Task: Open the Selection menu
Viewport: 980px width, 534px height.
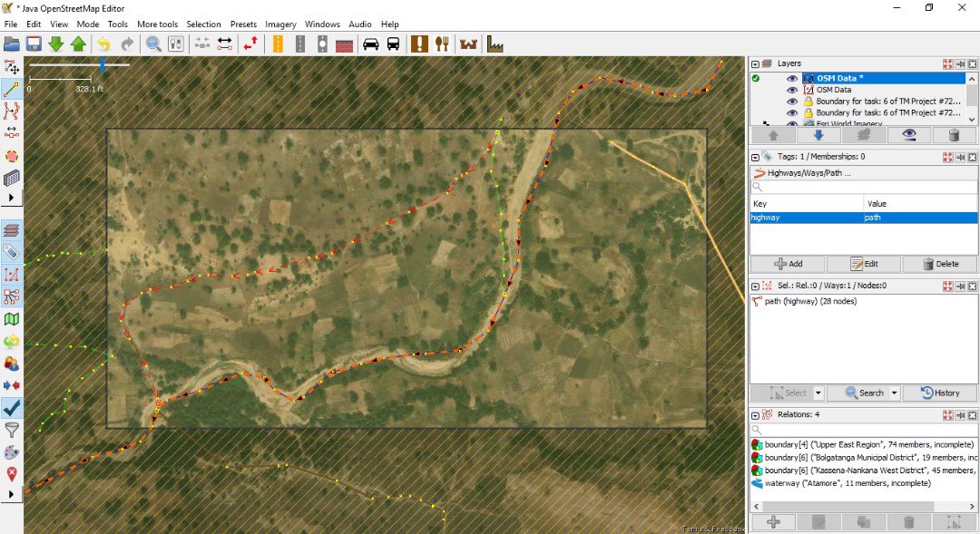Action: 204,24
